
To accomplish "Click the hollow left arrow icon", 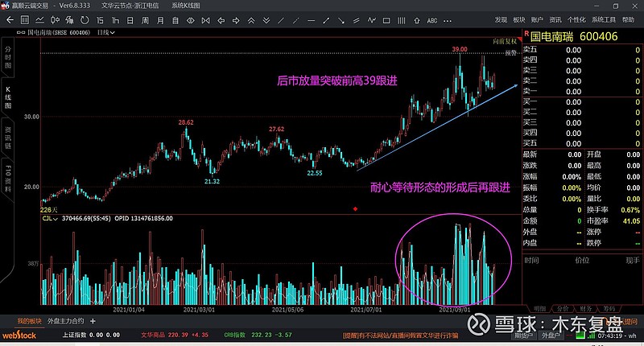I will 221,20.
